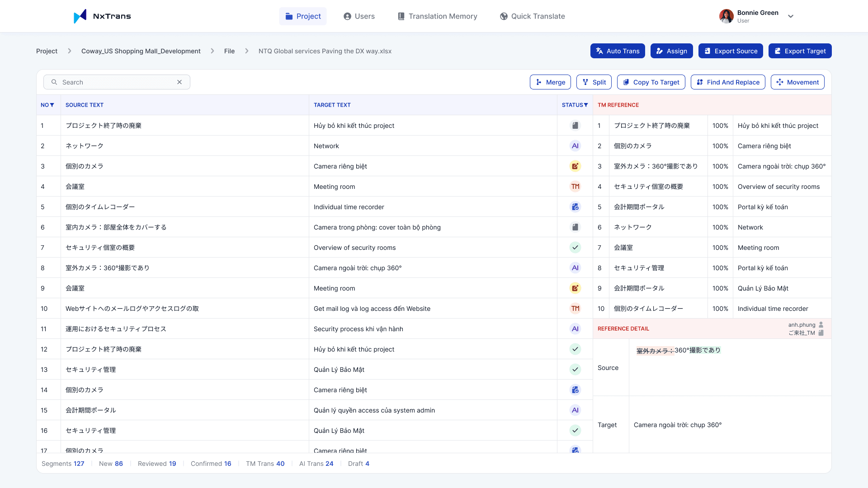Click the reference detail source text
This screenshot has height=488, width=868.
coord(679,350)
